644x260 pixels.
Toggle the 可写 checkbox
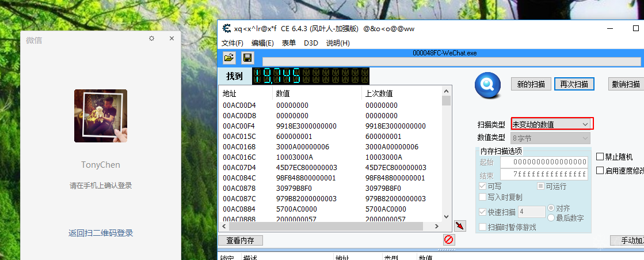point(483,186)
